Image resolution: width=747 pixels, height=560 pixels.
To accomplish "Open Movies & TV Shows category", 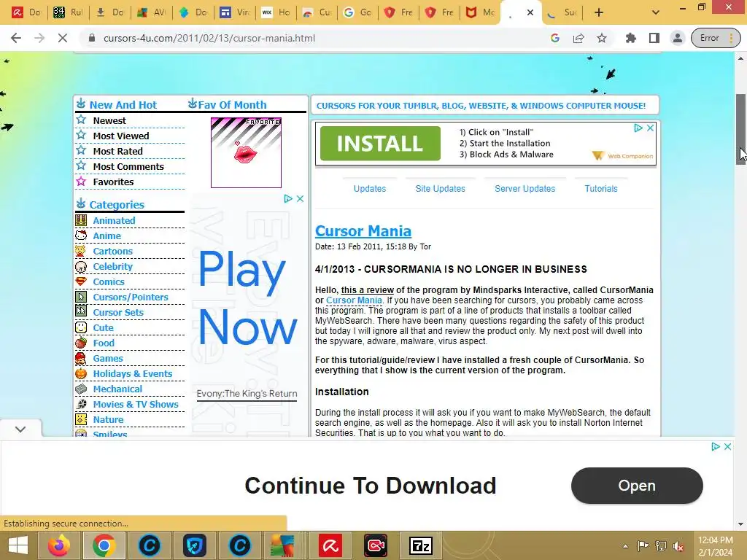I will click(x=136, y=404).
